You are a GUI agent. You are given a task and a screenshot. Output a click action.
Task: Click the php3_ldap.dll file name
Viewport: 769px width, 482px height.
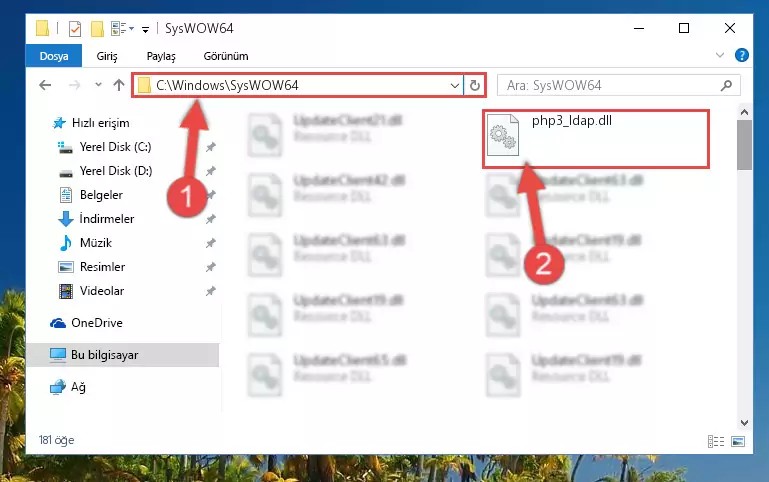click(572, 121)
